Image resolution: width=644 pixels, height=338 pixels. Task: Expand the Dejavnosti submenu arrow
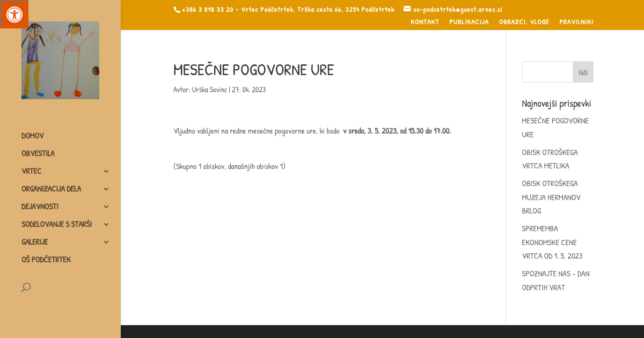(x=106, y=207)
